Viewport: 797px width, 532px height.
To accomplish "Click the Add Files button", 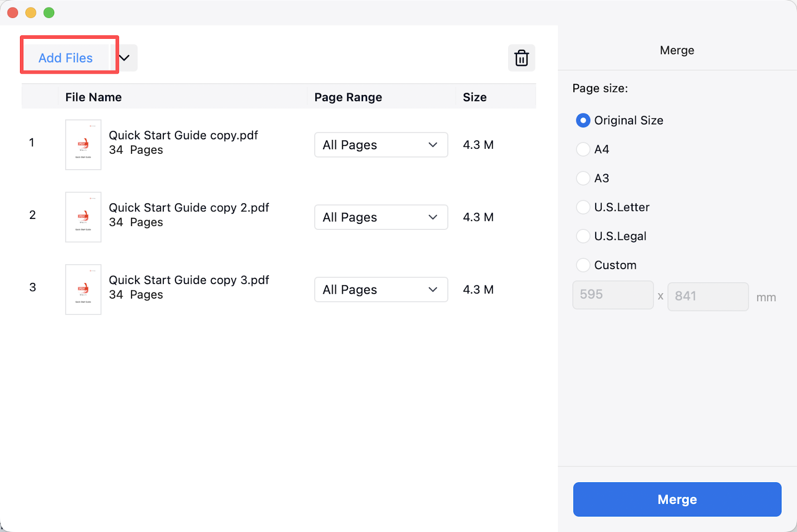I will pyautogui.click(x=66, y=58).
